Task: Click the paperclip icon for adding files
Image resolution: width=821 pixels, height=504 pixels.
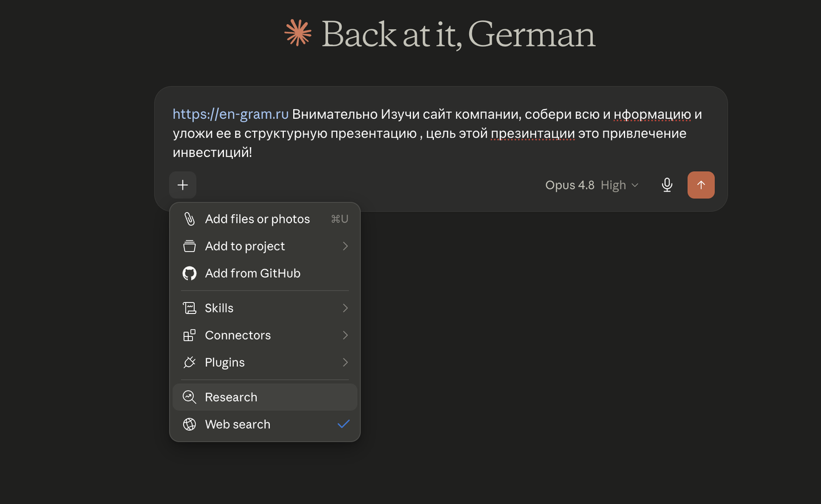Action: click(189, 219)
